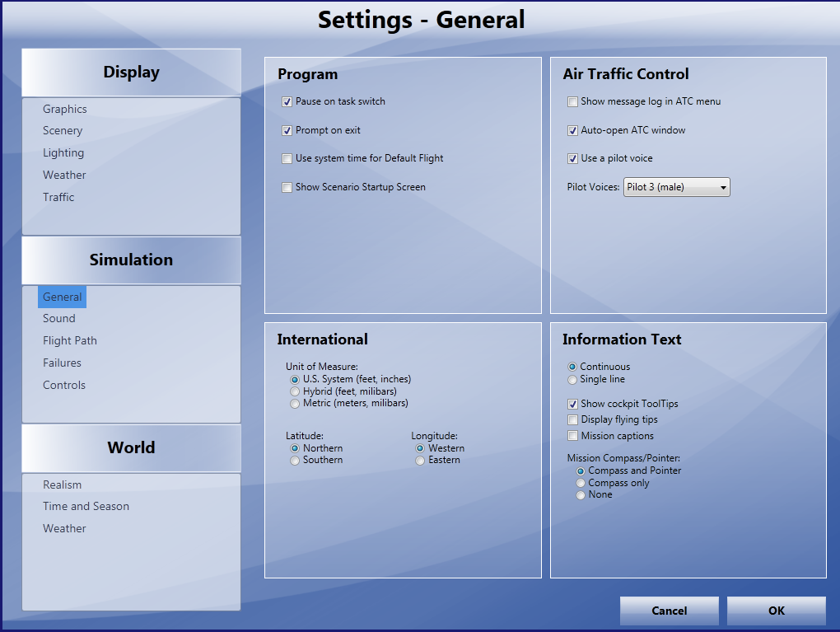The height and width of the screenshot is (632, 840).
Task: Choose Compass only option
Action: (x=581, y=483)
